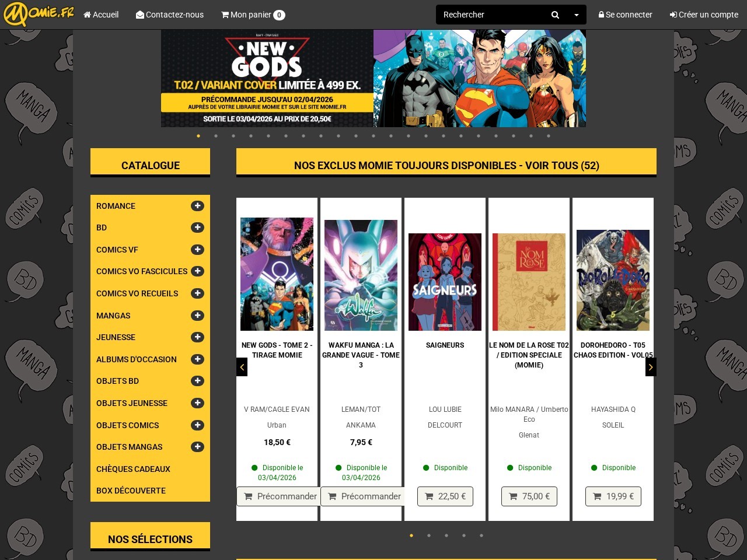Select Accueil in the top menu

[101, 15]
